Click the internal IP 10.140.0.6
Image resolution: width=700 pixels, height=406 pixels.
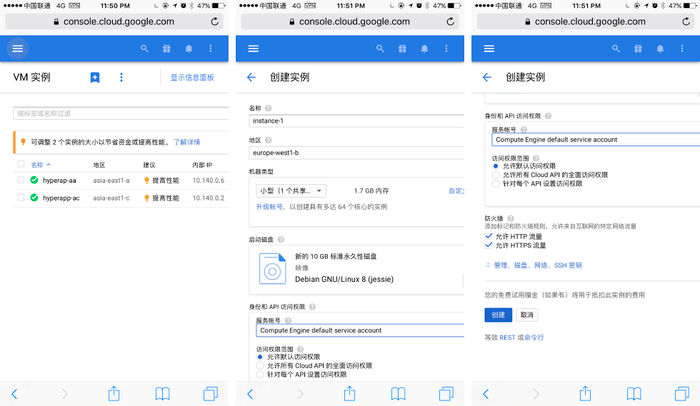208,180
